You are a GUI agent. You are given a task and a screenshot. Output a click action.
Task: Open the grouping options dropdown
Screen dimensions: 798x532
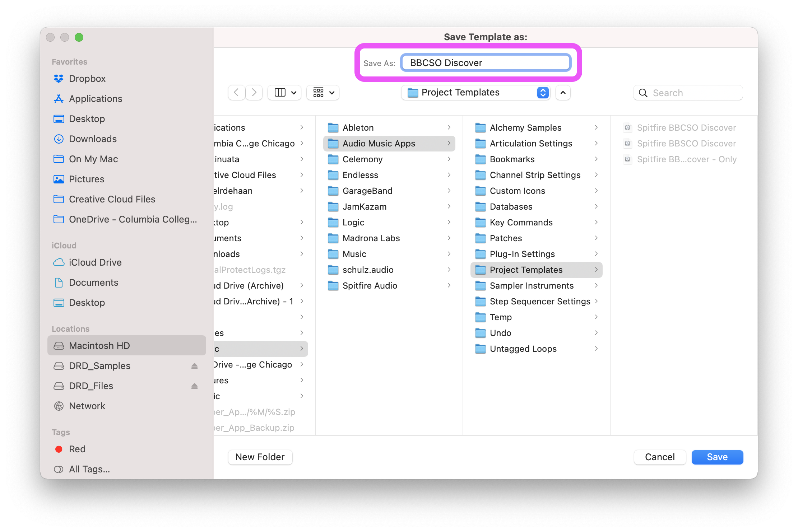click(323, 93)
